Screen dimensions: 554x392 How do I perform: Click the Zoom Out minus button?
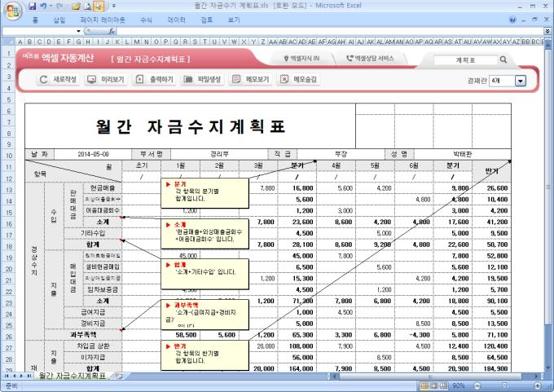[x=477, y=385]
